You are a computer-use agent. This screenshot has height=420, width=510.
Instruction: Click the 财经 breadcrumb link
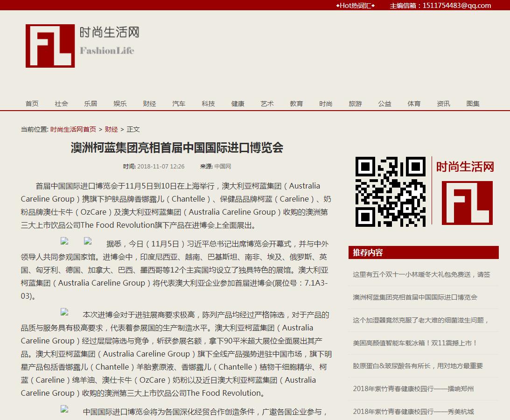pos(111,129)
